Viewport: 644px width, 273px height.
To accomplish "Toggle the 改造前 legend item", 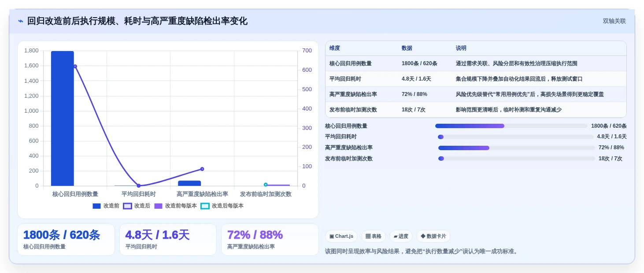I will [106, 206].
